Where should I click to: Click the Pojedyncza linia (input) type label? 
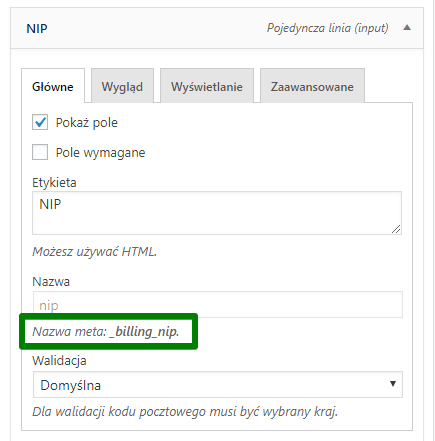[328, 28]
